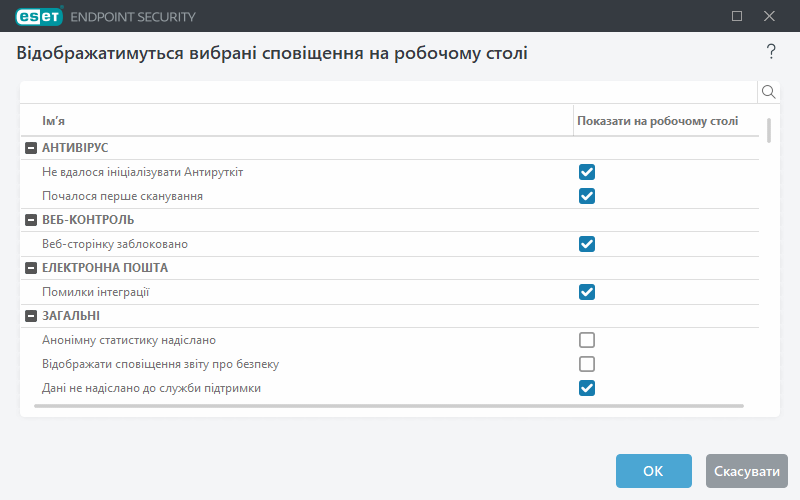Viewport: 800px width, 500px height.
Task: Collapse the АНТИВІРУС section
Action: [30, 148]
